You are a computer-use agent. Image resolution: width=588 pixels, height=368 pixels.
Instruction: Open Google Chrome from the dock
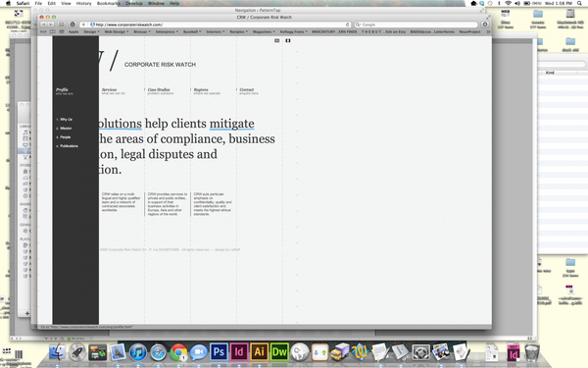pos(178,352)
